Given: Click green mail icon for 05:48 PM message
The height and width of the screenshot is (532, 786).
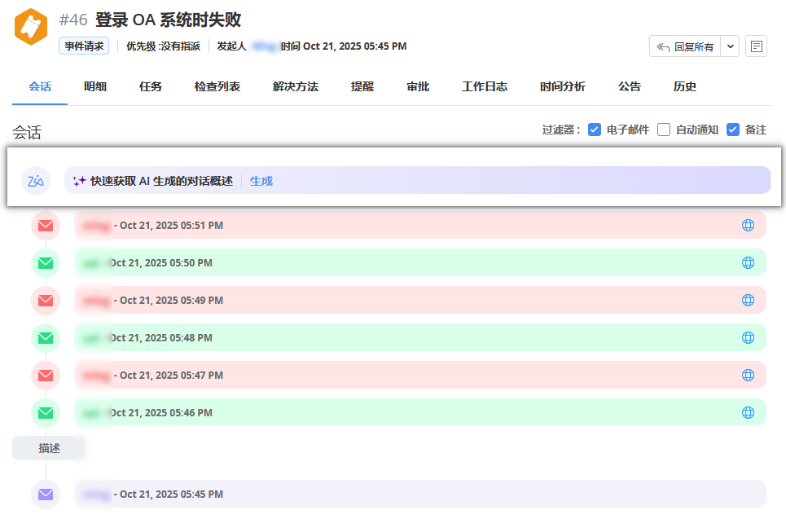Looking at the screenshot, I should pyautogui.click(x=46, y=338).
